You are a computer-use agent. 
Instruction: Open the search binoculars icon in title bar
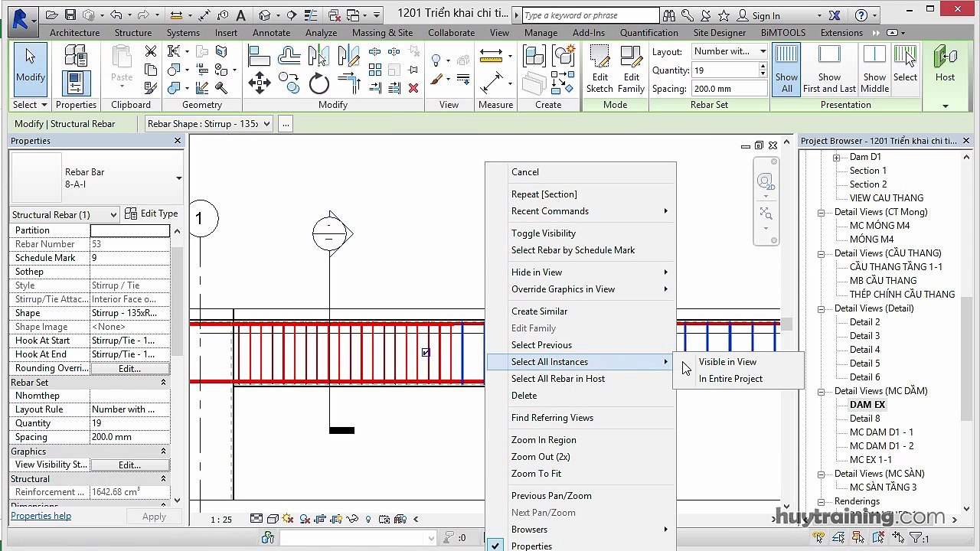pos(669,15)
